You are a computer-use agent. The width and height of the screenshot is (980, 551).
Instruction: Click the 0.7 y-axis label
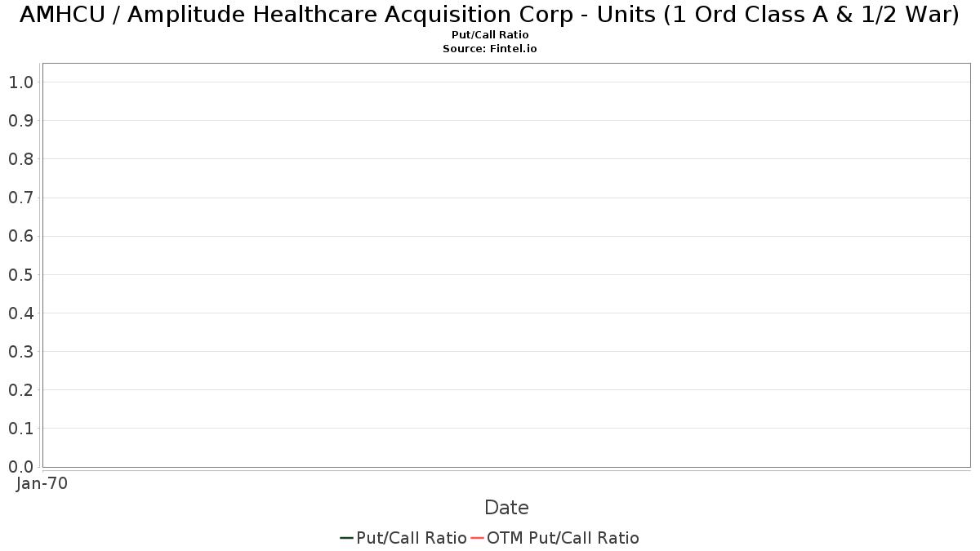[x=20, y=198]
